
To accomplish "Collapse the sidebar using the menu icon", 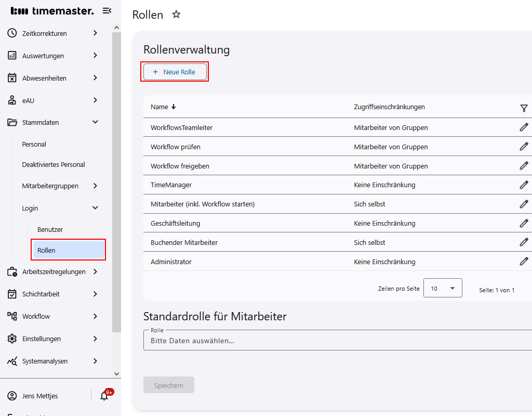I will pos(107,11).
